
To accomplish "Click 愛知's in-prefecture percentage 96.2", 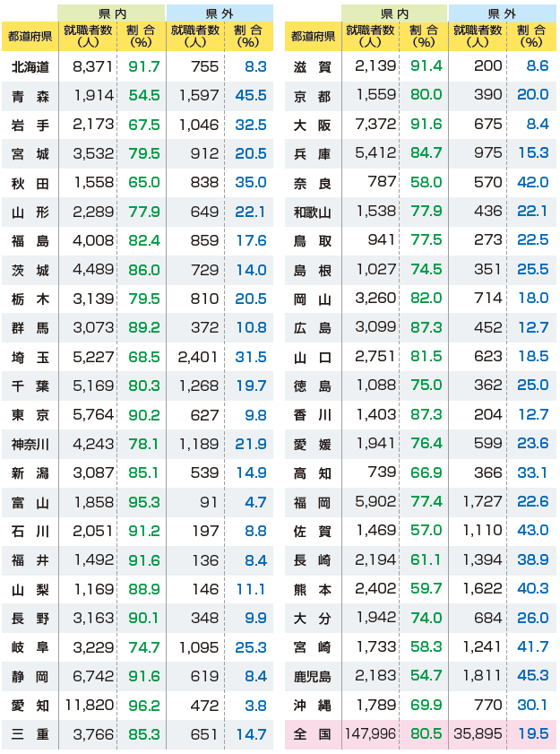I will 144,706.
